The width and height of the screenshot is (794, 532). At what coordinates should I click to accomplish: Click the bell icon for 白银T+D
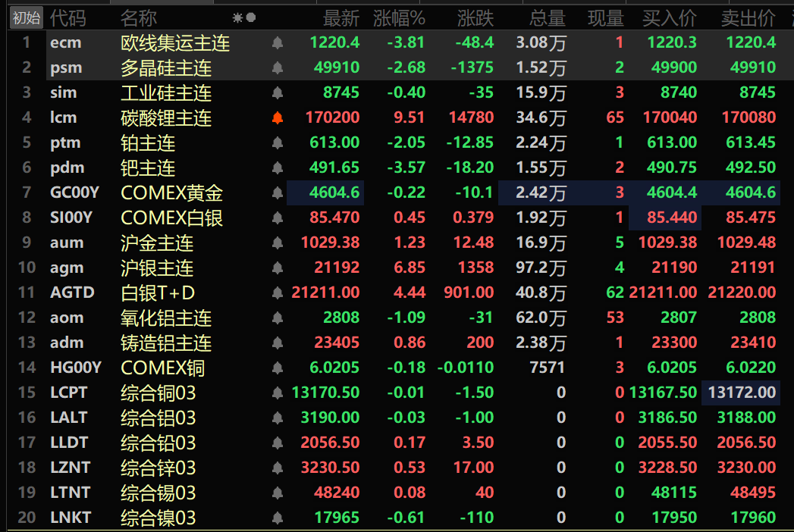[278, 293]
